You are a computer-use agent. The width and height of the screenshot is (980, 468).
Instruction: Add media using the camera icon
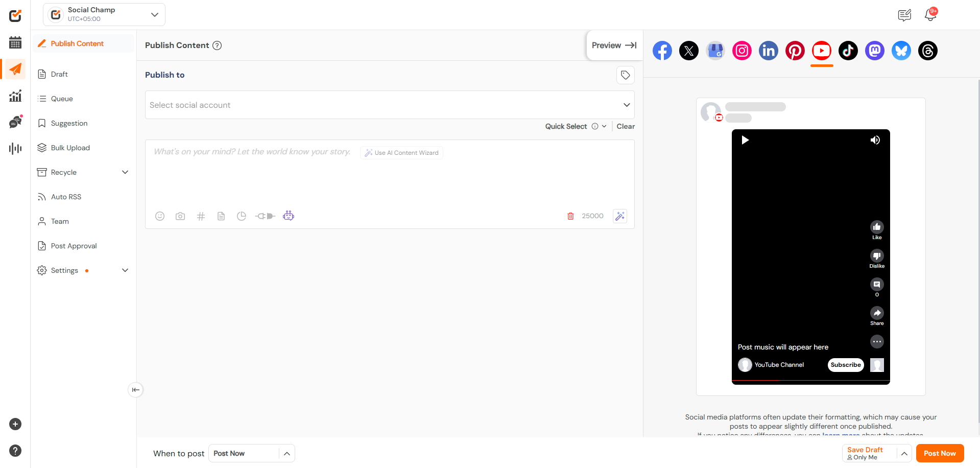(180, 216)
